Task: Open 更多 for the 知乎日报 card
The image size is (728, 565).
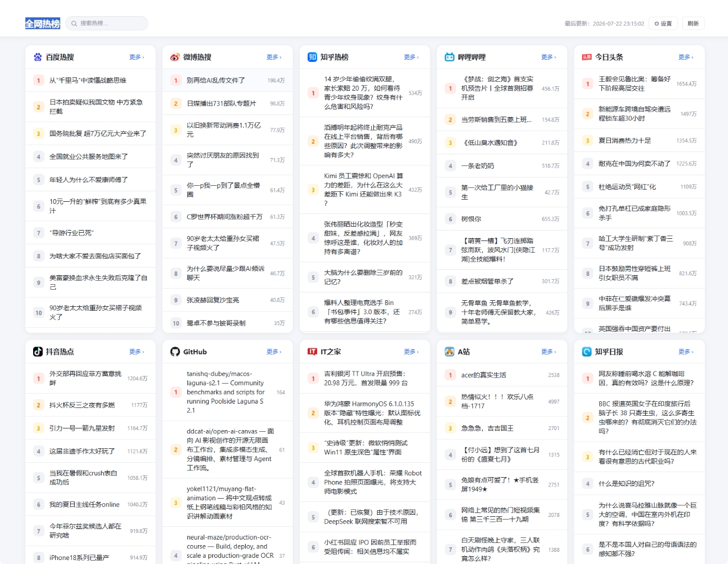Action: pyautogui.click(x=685, y=352)
